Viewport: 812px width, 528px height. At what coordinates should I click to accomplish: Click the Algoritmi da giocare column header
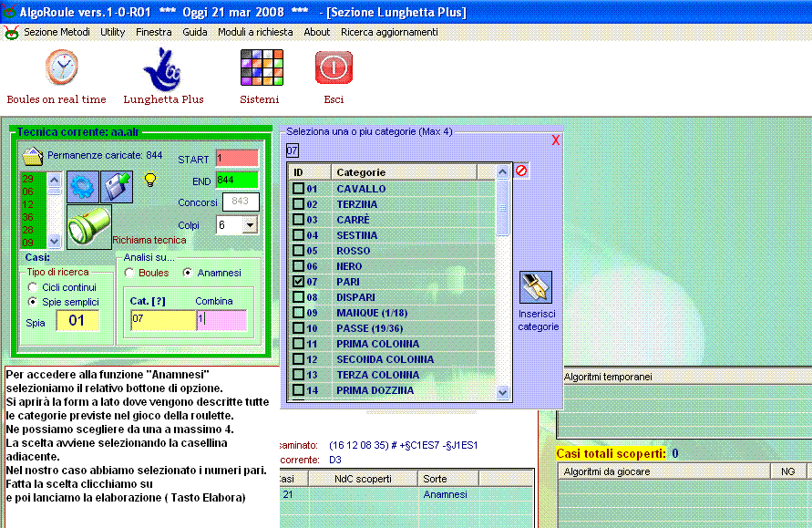click(x=663, y=471)
